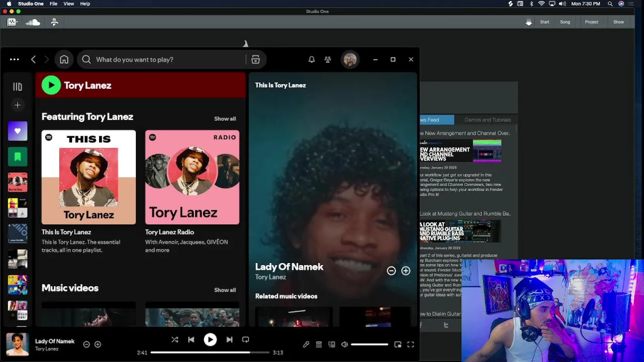Go forward in Spotify history
The image size is (644, 362).
click(x=47, y=59)
